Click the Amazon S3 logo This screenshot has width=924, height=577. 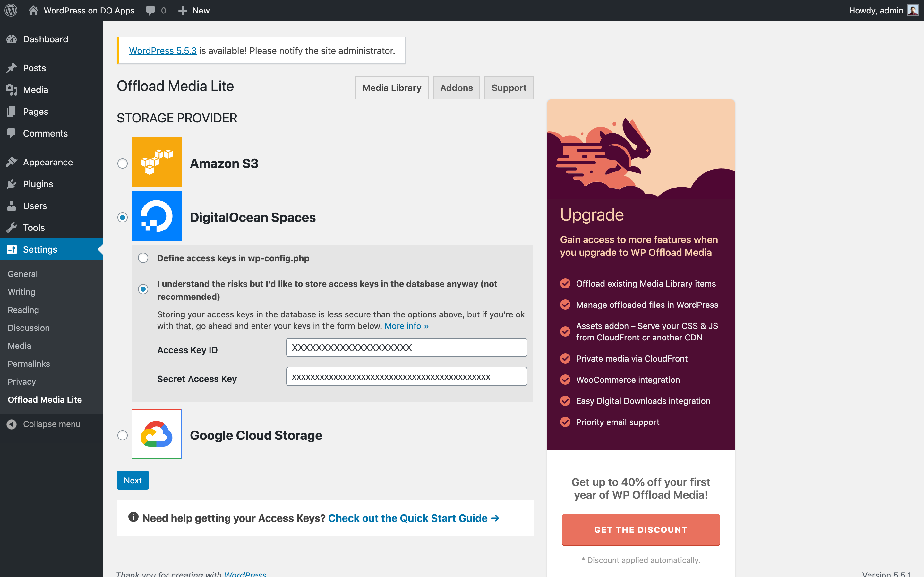156,162
